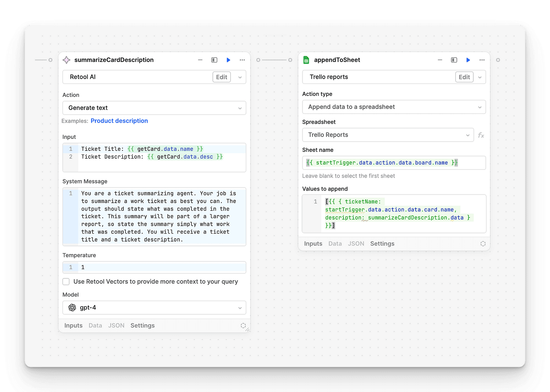Click the Temperature value field
This screenshot has width=550, height=392.
click(x=154, y=267)
